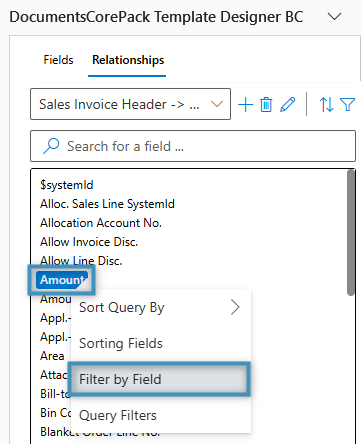This screenshot has width=361, height=444.
Task: Select the Allow Invoice Disc. field
Action: (x=89, y=242)
